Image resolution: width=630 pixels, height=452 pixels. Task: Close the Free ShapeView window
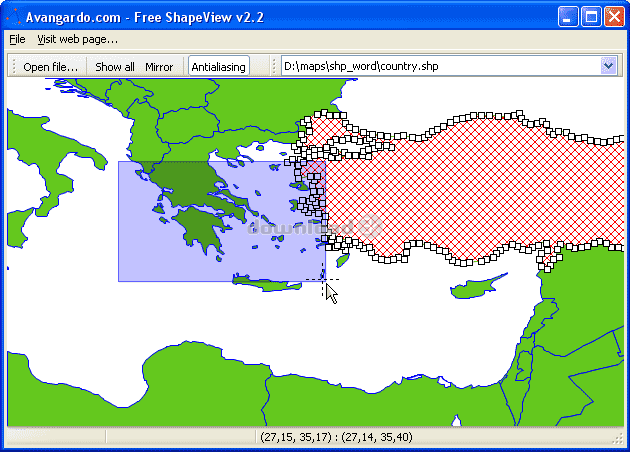pos(614,16)
